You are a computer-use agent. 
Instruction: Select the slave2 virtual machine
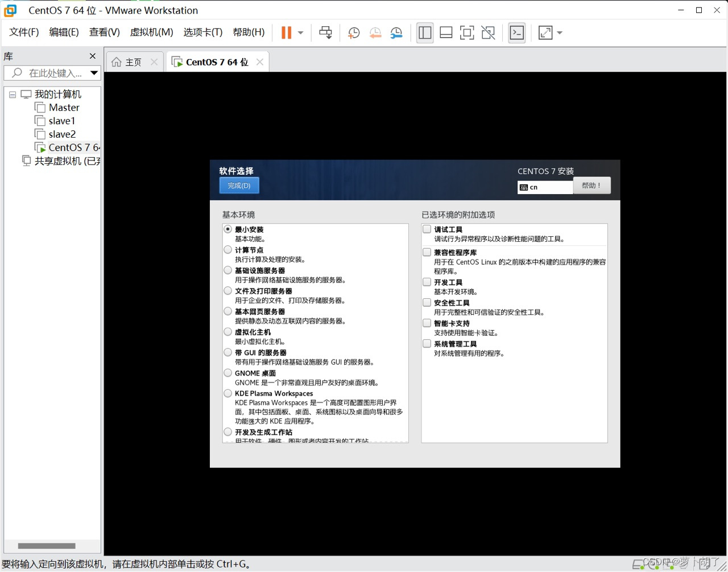[62, 134]
